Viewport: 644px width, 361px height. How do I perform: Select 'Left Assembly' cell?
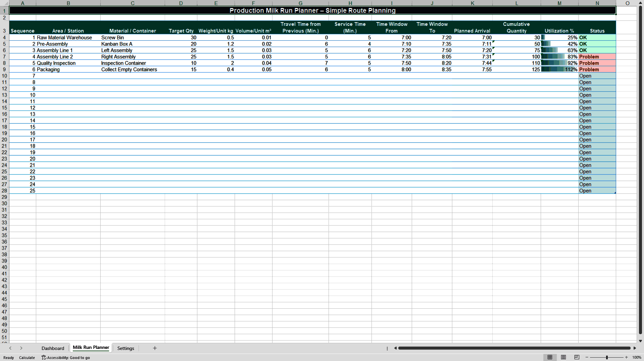(x=132, y=50)
